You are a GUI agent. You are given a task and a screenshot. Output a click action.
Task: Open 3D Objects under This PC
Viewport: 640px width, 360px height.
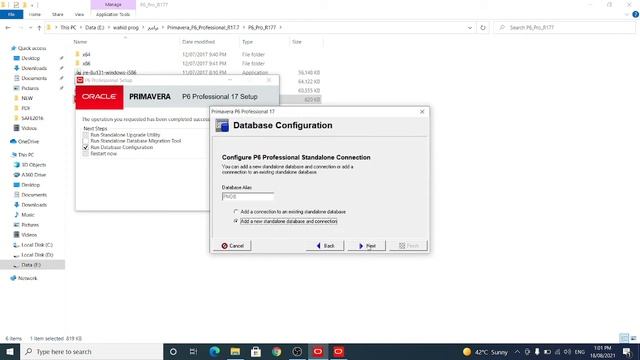33,165
